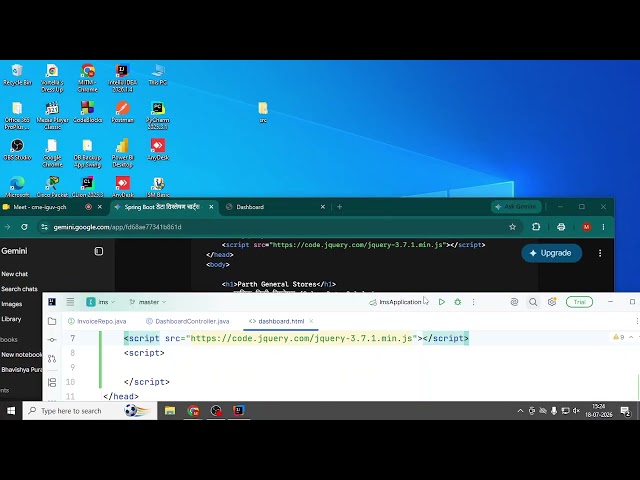Open IntelliJ commit tool window icon
The height and width of the screenshot is (480, 640).
pyautogui.click(x=52, y=340)
